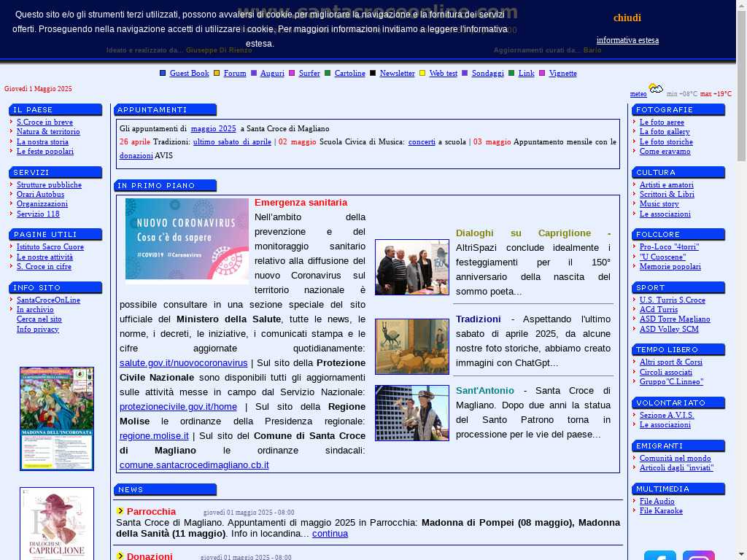Click the Dialoghi su Capriglione photo thumbnail

(412, 267)
